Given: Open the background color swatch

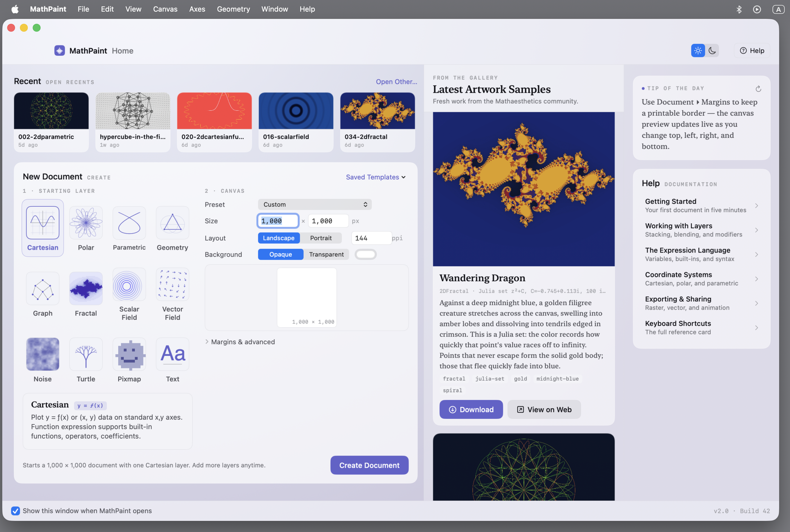Looking at the screenshot, I should 365,254.
